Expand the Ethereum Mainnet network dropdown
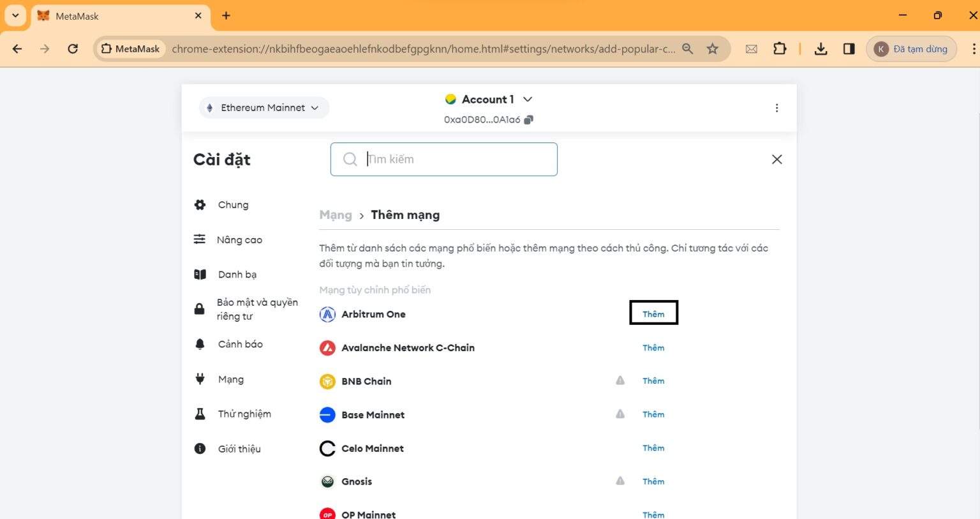This screenshot has height=519, width=980. point(264,108)
